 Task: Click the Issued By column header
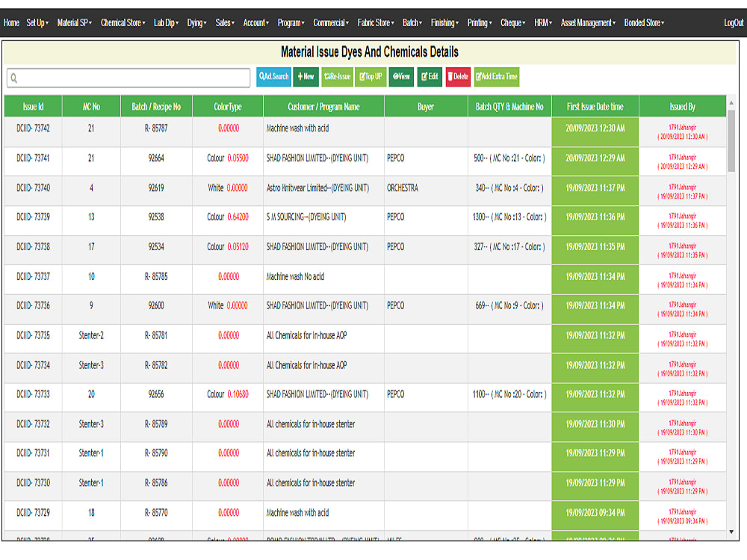(682, 106)
